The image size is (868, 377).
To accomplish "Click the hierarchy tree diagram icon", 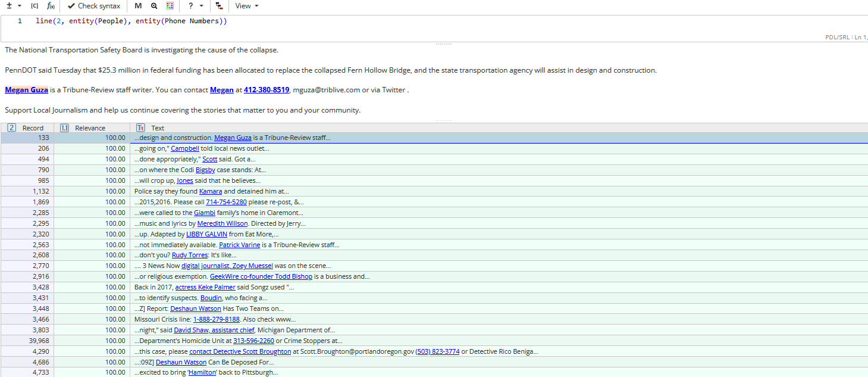I will point(219,6).
